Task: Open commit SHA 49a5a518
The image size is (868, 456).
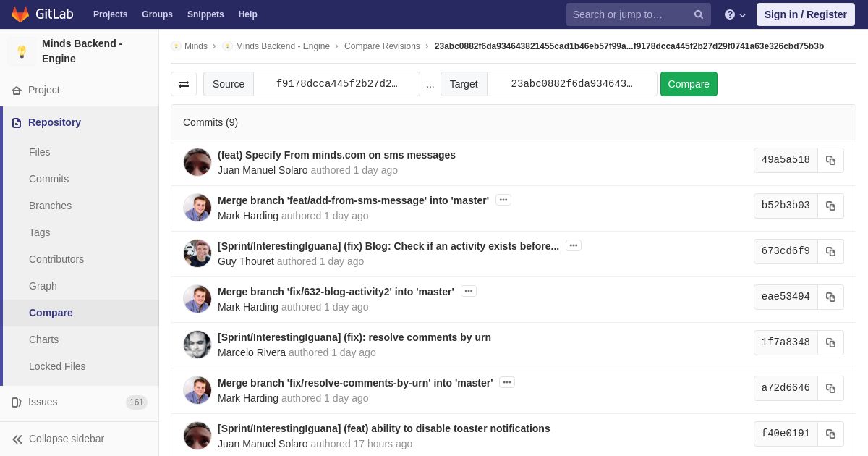Action: coord(786,160)
